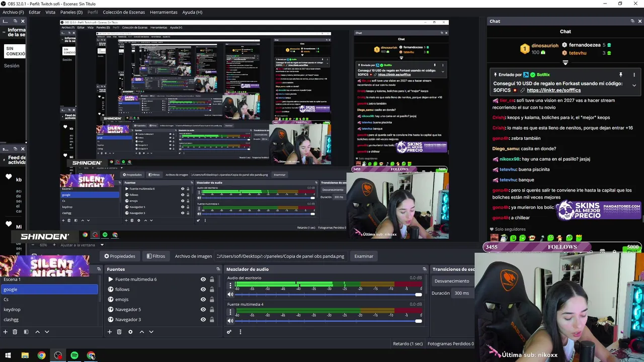The image size is (644, 362).
Task: Expand the pinned BotRix message chevron
Action: tap(634, 85)
